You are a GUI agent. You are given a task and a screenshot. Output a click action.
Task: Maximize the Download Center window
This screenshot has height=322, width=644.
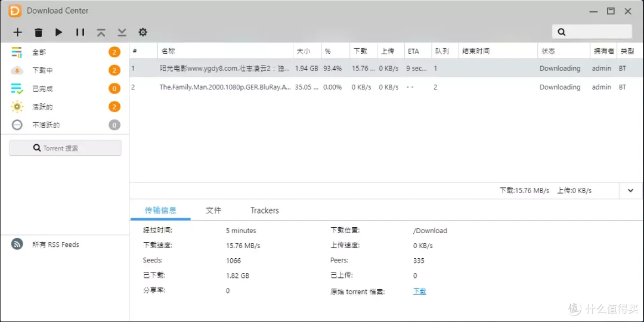pos(611,11)
